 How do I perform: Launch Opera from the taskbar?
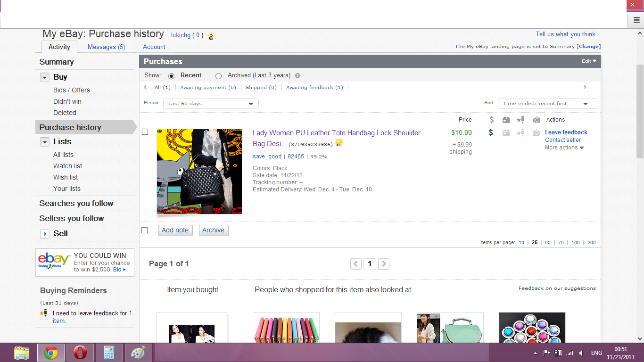(x=80, y=353)
